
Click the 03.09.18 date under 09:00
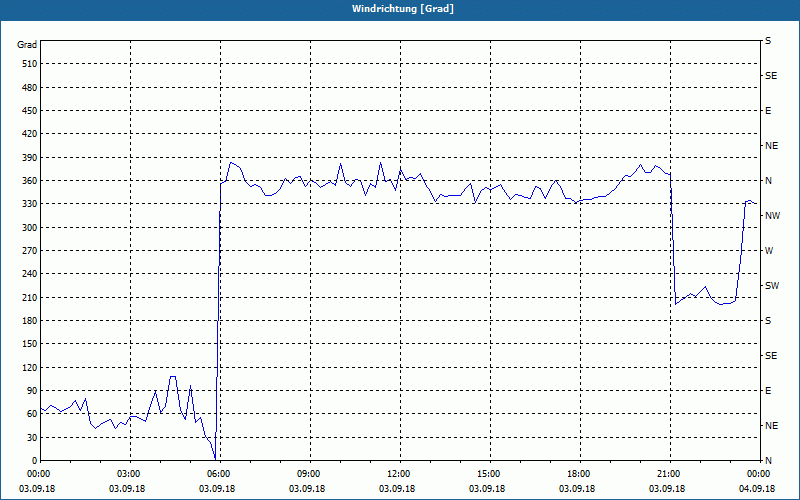(307, 489)
